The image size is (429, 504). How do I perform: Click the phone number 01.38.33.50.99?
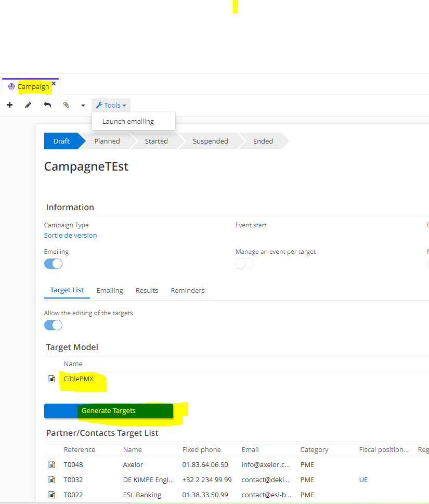click(x=205, y=495)
